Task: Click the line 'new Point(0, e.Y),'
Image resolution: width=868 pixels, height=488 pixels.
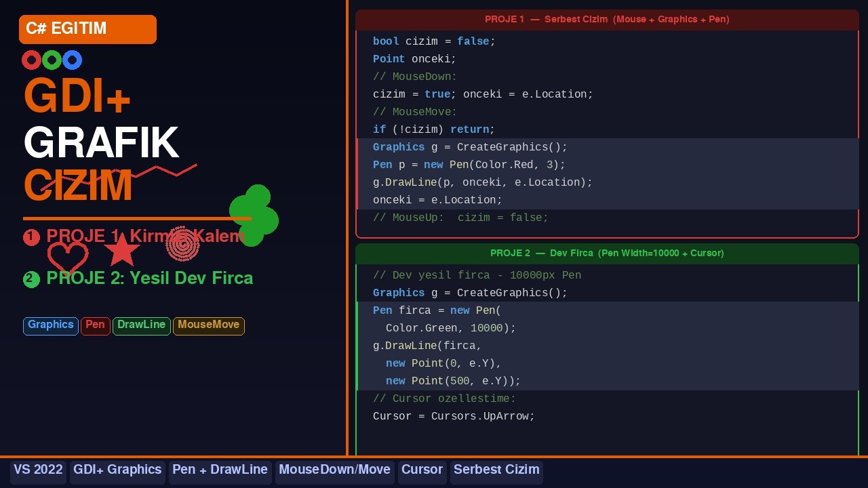Action: click(443, 363)
